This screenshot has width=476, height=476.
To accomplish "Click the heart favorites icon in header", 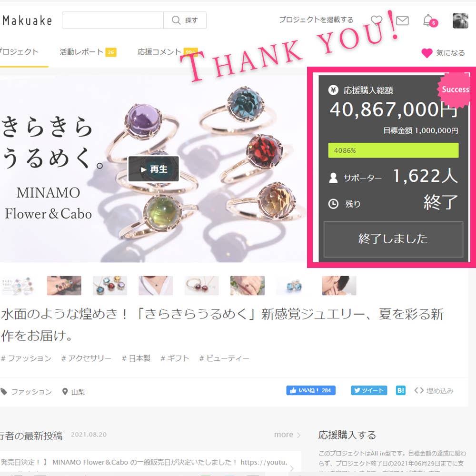I will [x=377, y=20].
